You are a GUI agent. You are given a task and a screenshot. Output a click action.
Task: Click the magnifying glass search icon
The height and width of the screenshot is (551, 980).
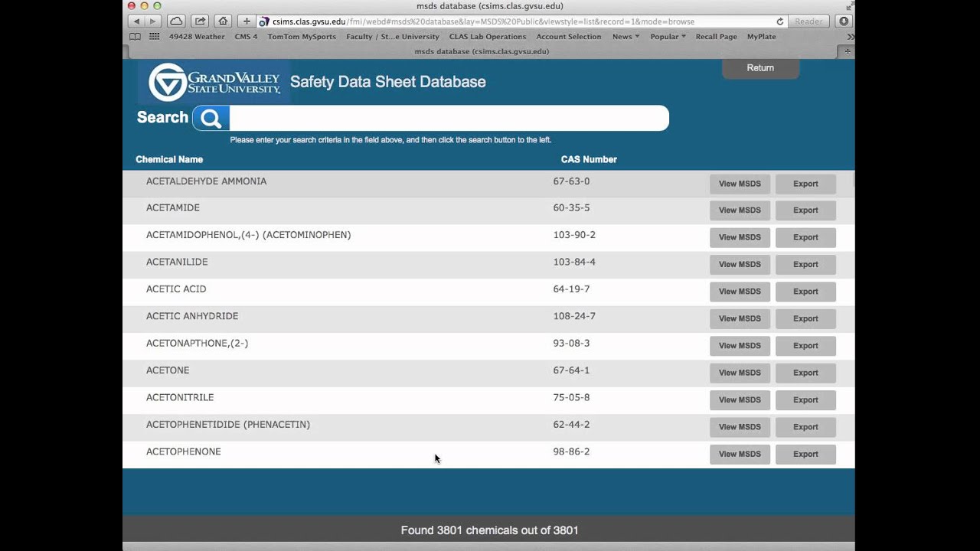[x=211, y=118]
